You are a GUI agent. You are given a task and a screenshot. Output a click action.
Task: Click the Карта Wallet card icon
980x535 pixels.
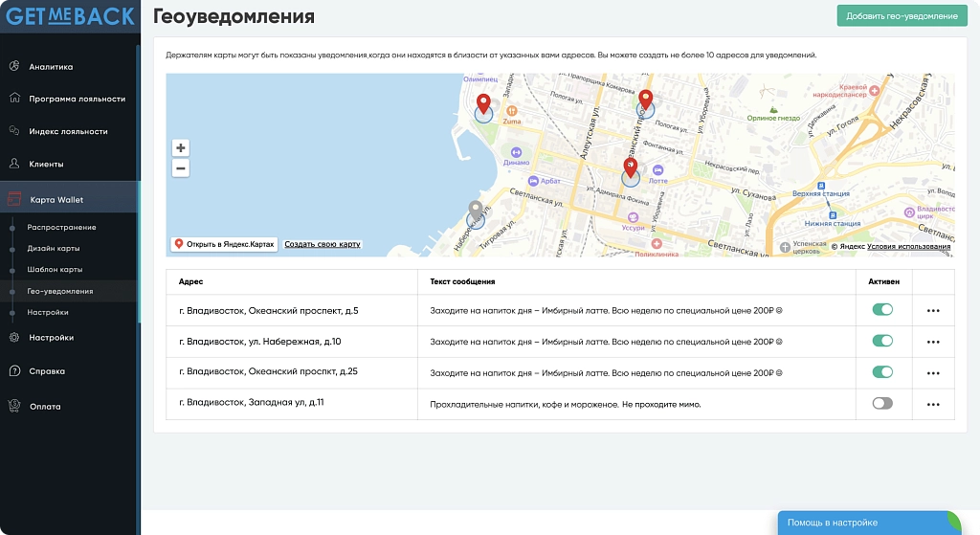pos(14,199)
